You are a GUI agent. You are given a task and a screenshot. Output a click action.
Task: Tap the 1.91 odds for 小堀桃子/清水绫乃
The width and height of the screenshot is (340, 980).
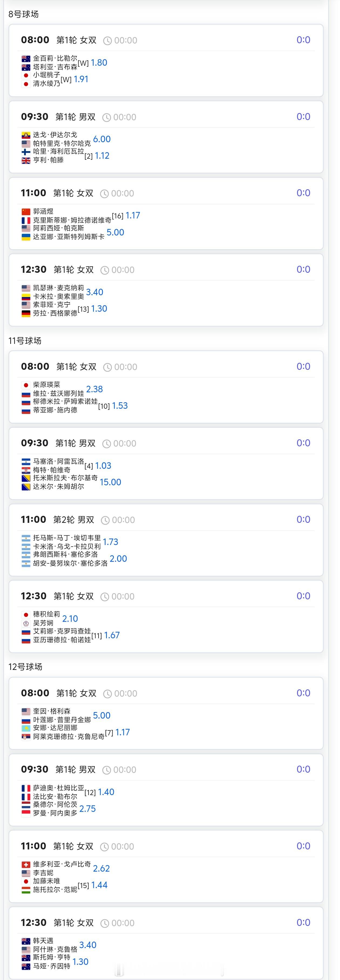point(81,79)
